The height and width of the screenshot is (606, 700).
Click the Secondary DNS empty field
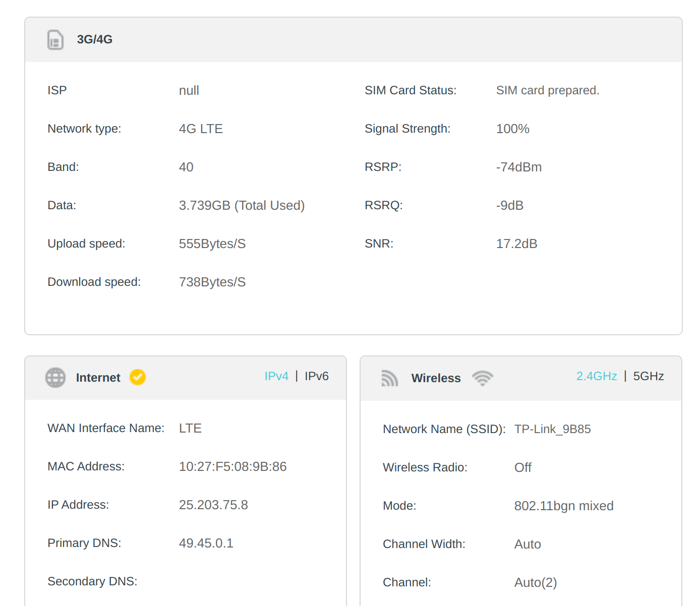point(212,581)
